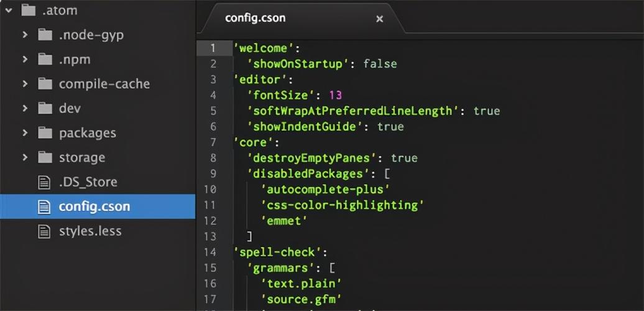Click the .atom folder icon
The image size is (644, 311).
click(29, 11)
